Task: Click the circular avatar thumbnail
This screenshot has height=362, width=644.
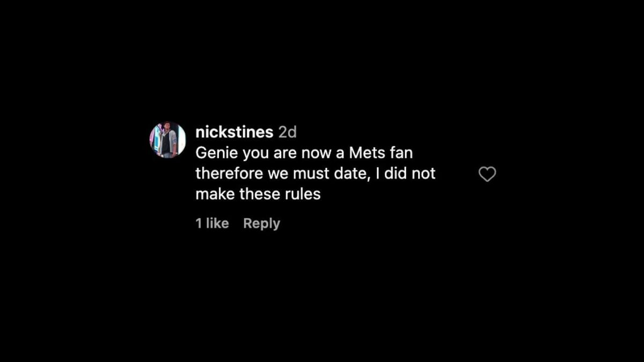Action: 167,138
